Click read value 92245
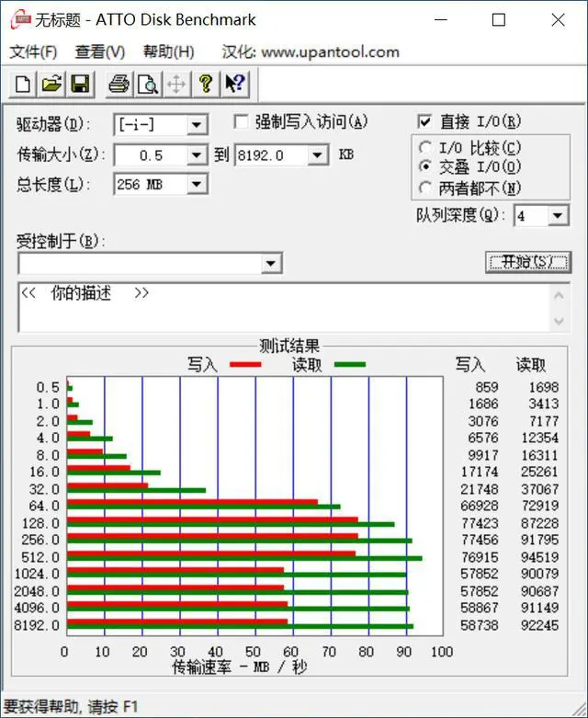Image resolution: width=588 pixels, height=718 pixels. click(x=539, y=624)
